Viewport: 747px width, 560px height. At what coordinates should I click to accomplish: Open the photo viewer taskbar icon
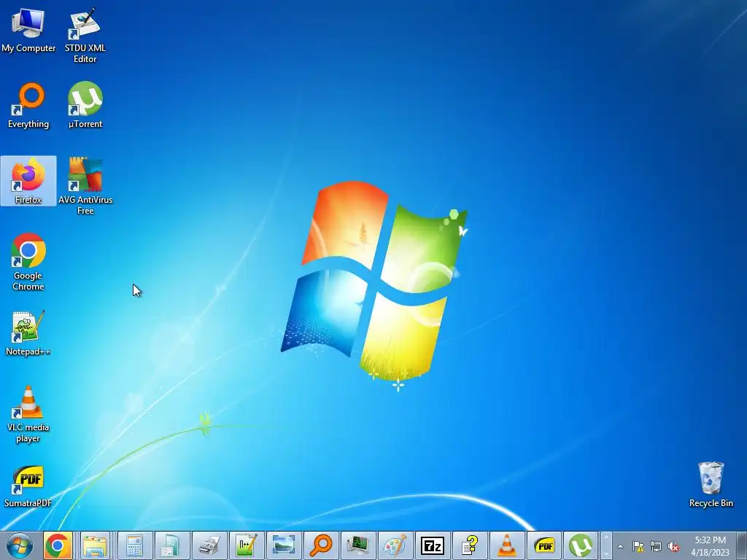pos(284,545)
